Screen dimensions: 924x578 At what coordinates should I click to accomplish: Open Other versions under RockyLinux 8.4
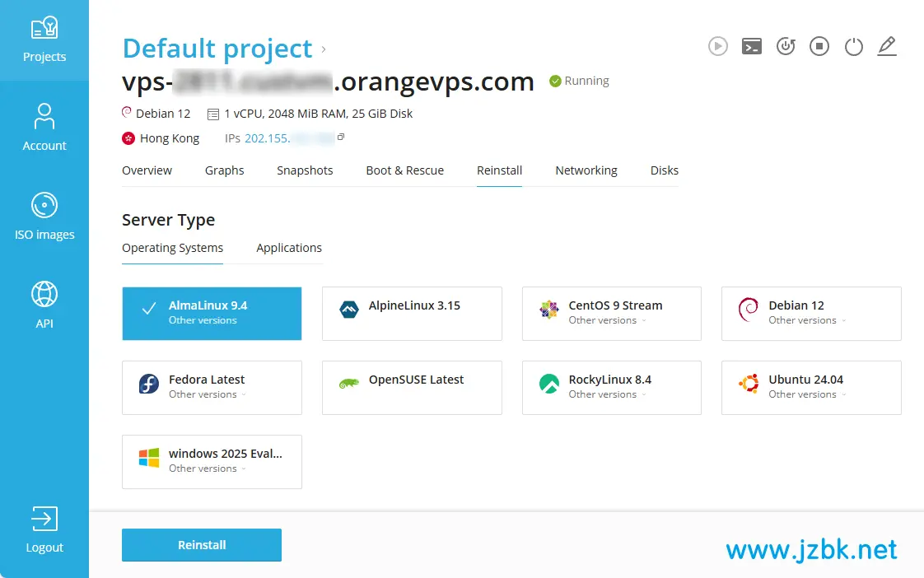(x=608, y=394)
